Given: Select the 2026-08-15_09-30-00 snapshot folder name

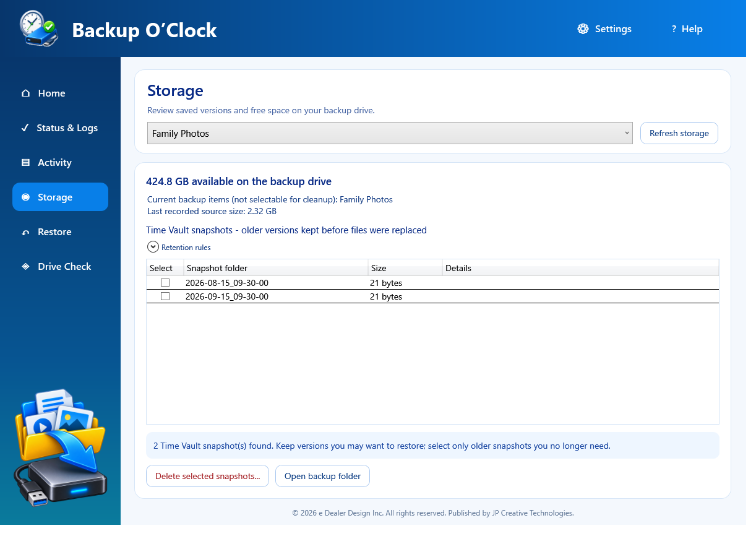Looking at the screenshot, I should pos(227,283).
